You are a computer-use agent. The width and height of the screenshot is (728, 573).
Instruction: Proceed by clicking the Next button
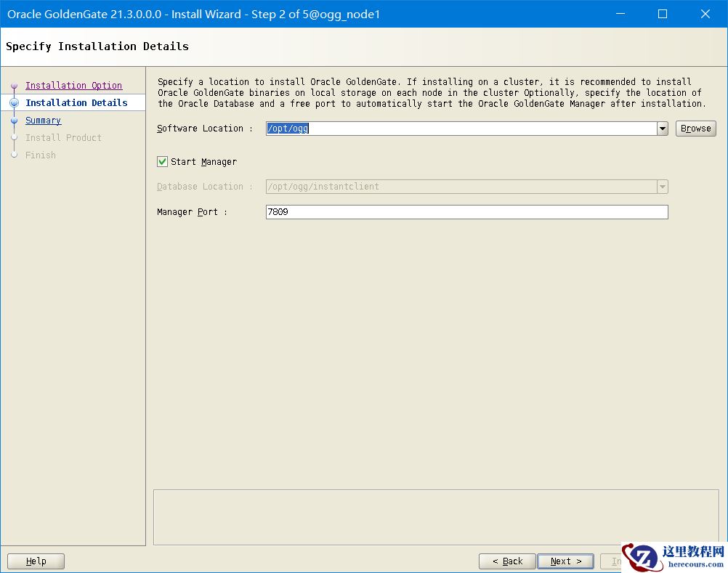pos(565,561)
